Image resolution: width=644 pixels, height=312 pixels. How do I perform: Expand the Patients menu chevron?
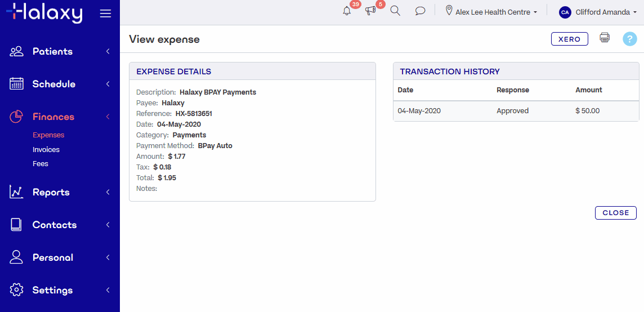(x=108, y=51)
